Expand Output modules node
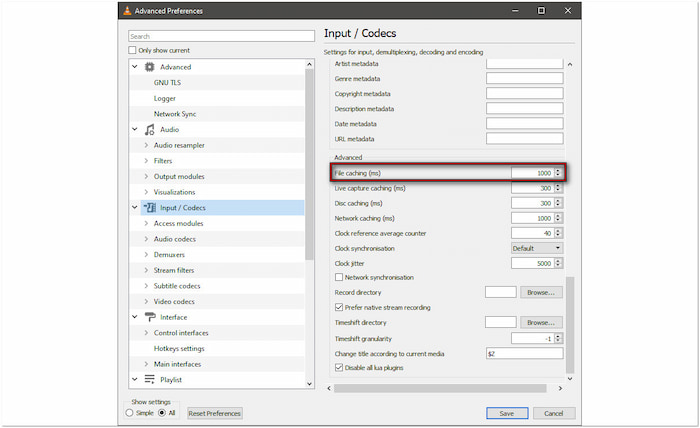Screen dimensions: 700x428 (146, 176)
